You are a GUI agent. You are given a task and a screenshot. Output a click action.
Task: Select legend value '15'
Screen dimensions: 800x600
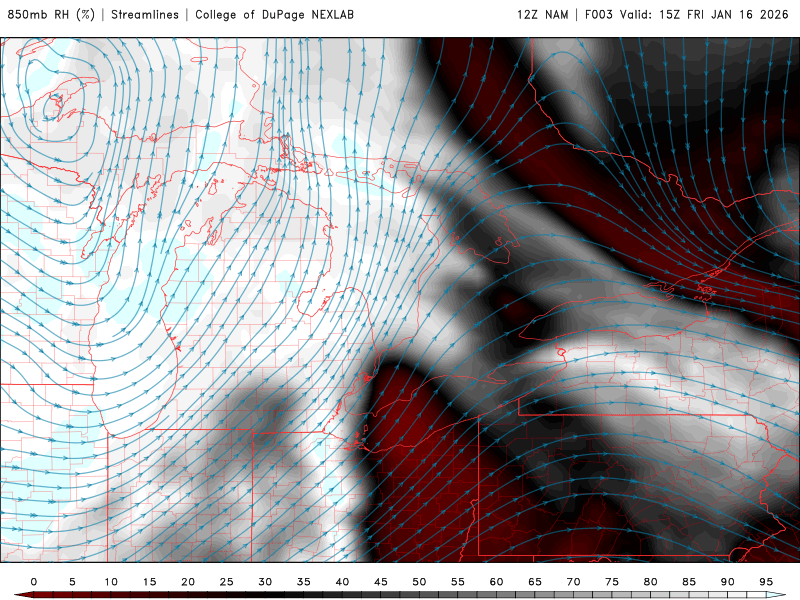coord(149,582)
